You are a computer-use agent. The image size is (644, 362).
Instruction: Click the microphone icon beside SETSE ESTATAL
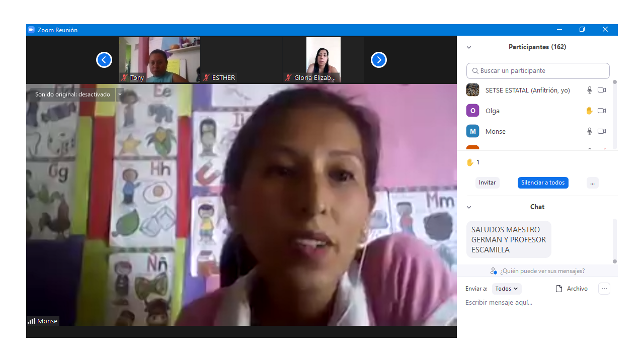(590, 90)
